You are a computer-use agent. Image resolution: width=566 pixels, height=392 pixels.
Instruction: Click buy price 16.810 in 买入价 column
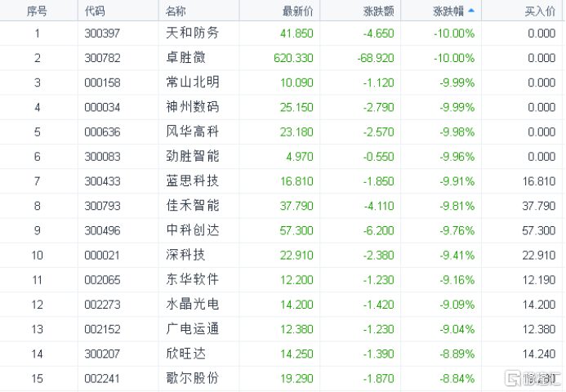539,181
